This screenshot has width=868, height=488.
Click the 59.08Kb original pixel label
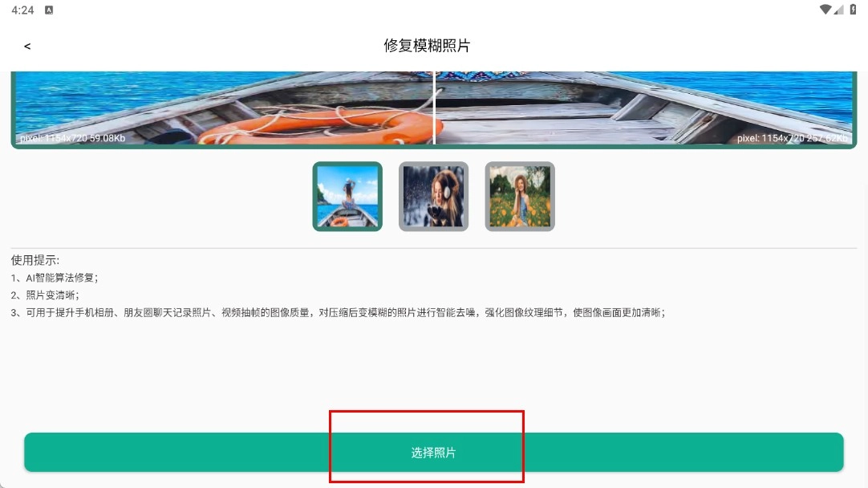click(x=72, y=138)
